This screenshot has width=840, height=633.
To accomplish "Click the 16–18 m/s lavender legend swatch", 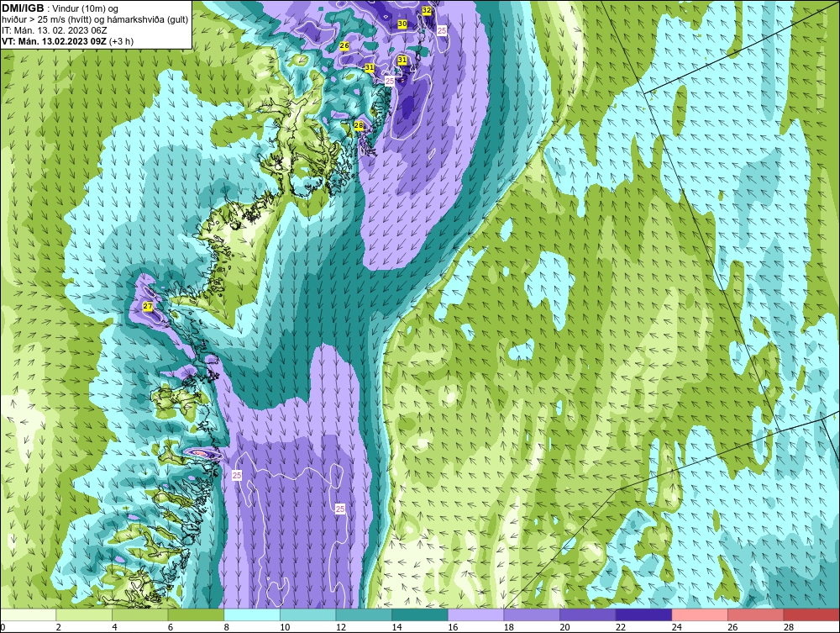I will 475,615.
